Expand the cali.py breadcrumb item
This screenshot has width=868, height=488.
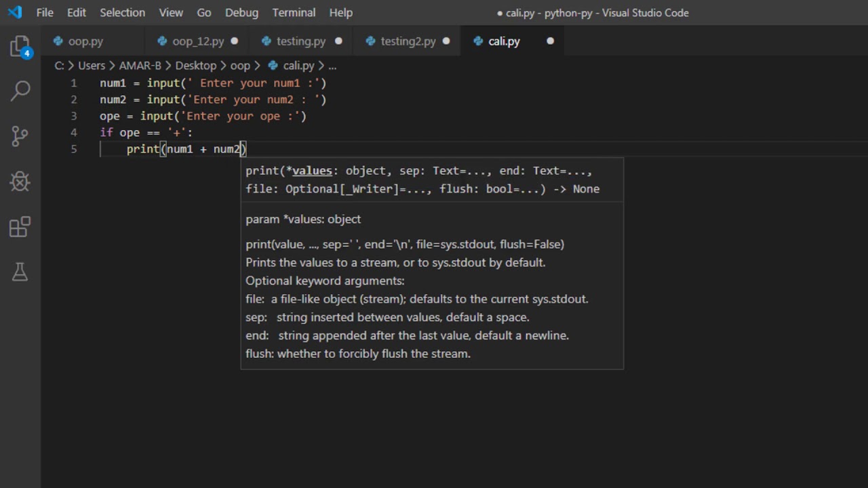coord(298,66)
